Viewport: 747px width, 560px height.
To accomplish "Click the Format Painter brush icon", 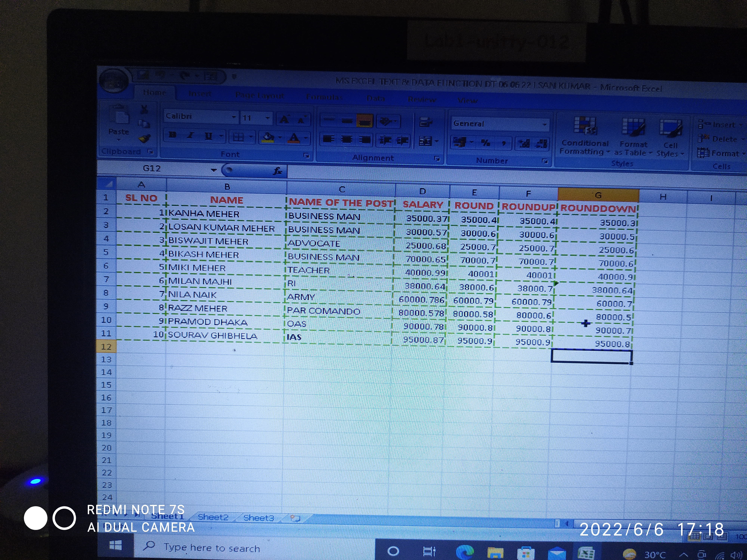I will 145,139.
